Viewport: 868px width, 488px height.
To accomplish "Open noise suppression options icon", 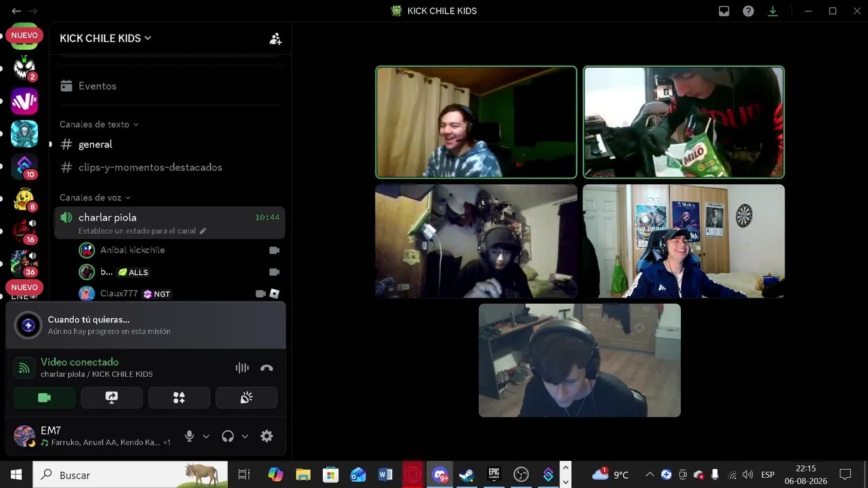I will 242,368.
